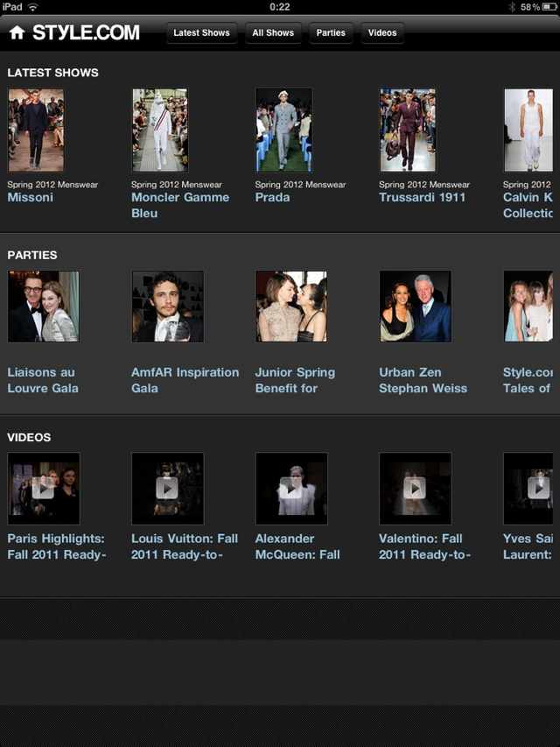Play the Louis Vuitton Fall 2011 video
560x747 pixels.
click(x=168, y=489)
